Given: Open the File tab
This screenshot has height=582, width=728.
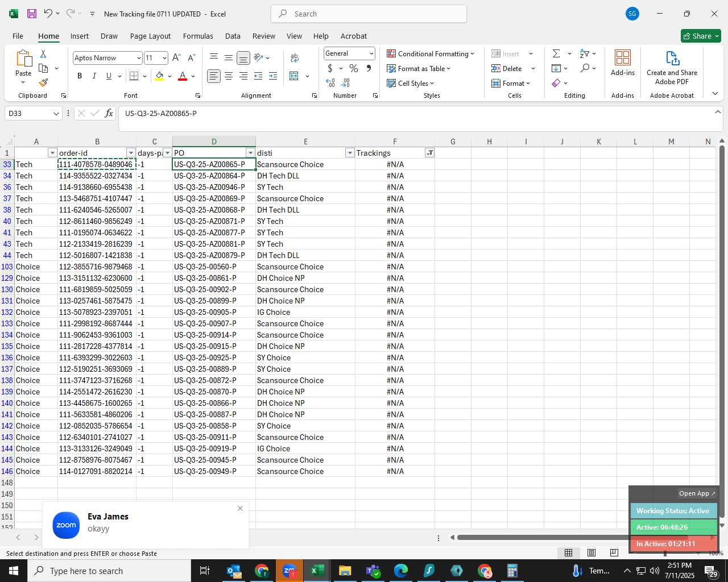Looking at the screenshot, I should (x=18, y=36).
